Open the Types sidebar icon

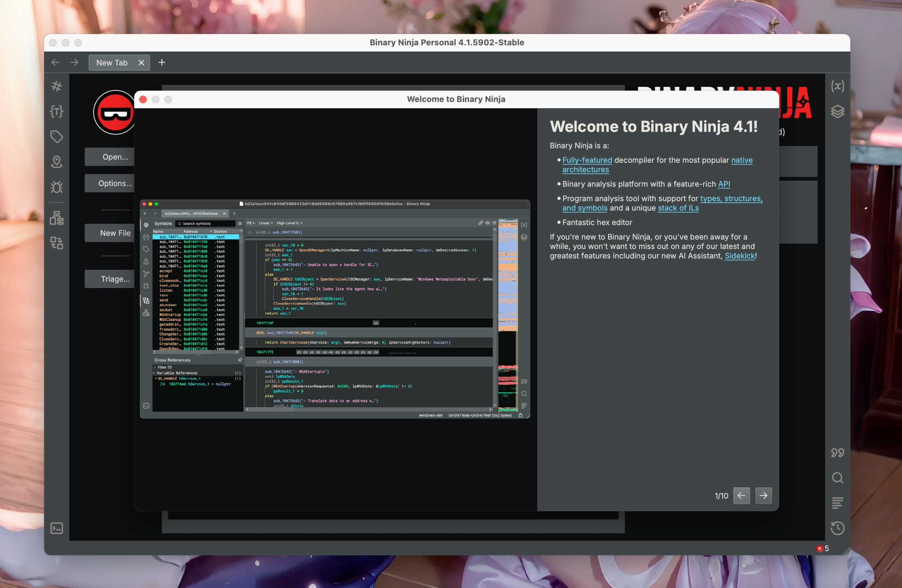56,111
